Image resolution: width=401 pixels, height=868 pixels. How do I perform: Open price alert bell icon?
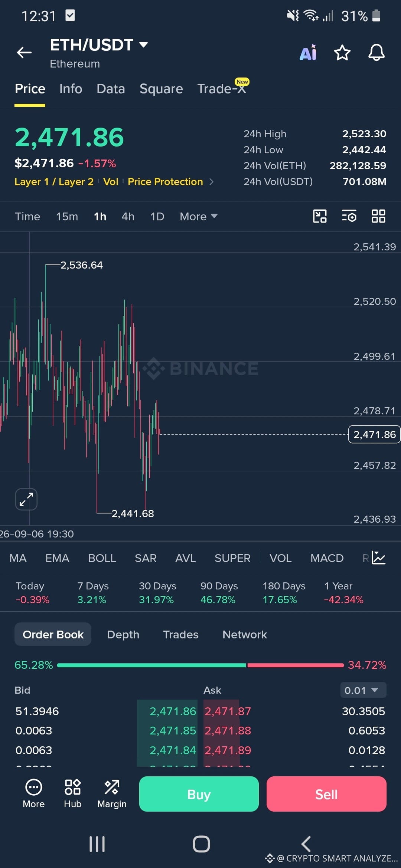point(376,53)
